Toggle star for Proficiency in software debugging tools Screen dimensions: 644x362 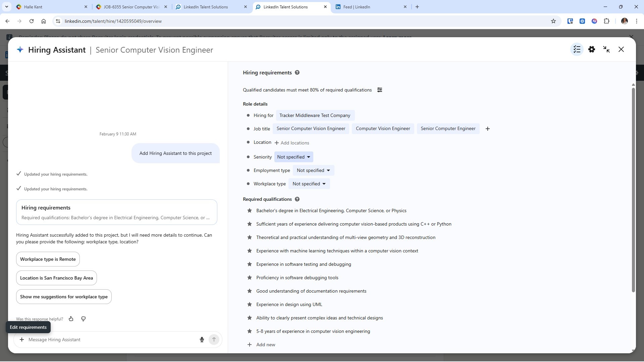pos(250,278)
